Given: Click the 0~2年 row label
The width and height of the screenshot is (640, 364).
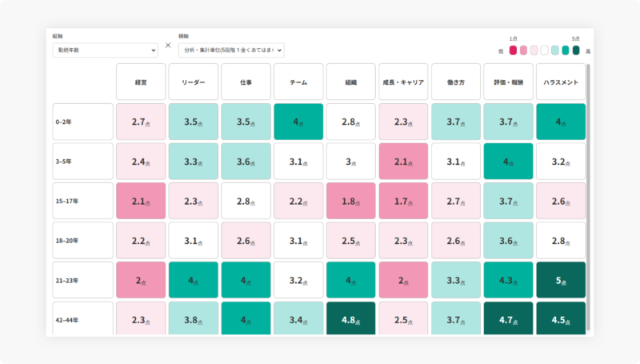Looking at the screenshot, I should 83,122.
